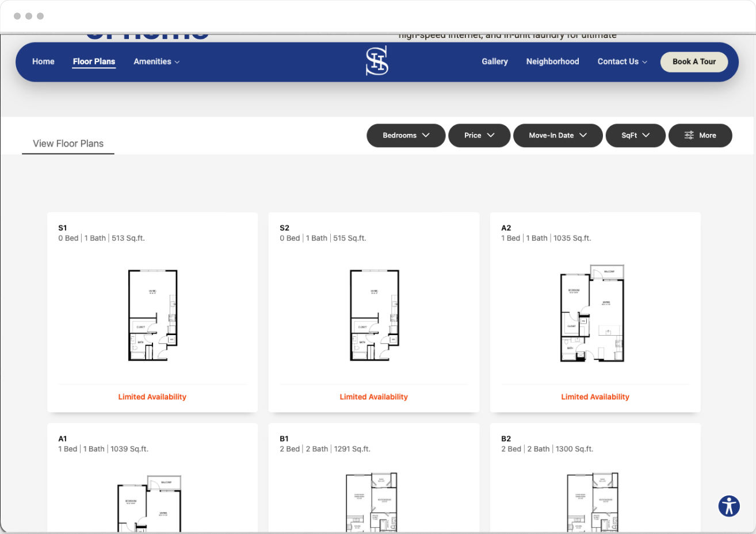Open the S1 floor plan image
The width and height of the screenshot is (756, 534).
click(x=152, y=315)
